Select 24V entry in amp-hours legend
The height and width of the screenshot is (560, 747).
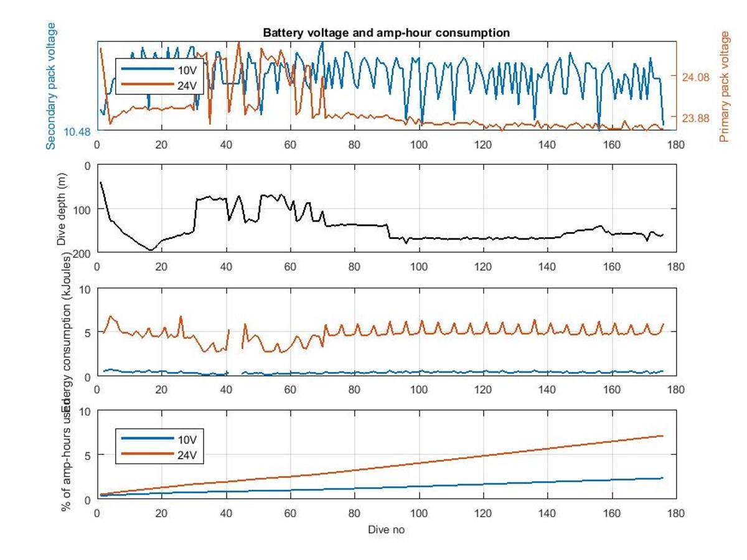coord(187,454)
